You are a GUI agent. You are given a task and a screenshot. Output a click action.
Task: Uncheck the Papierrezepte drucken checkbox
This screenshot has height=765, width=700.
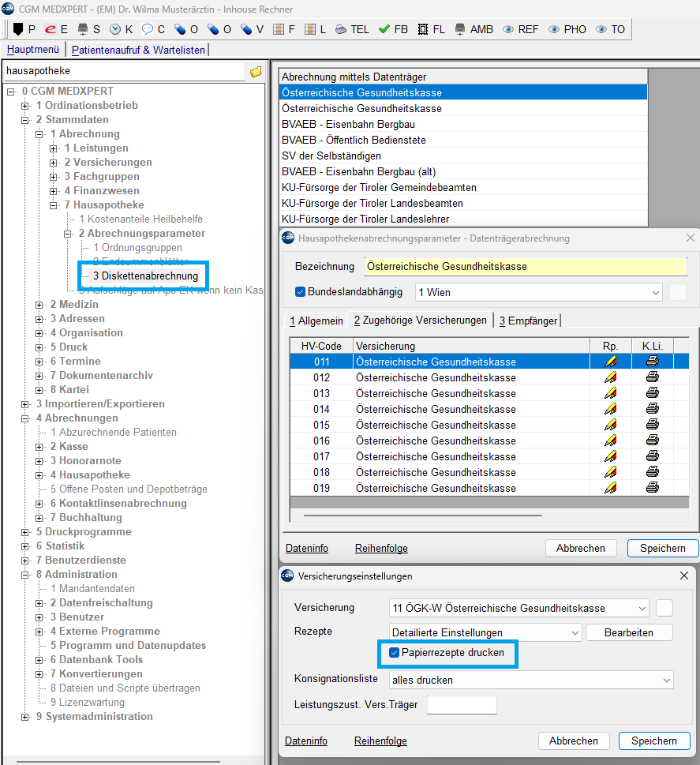[395, 653]
